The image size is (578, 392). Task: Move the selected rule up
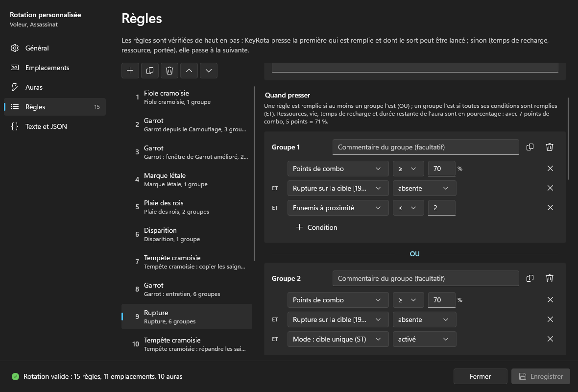click(189, 71)
